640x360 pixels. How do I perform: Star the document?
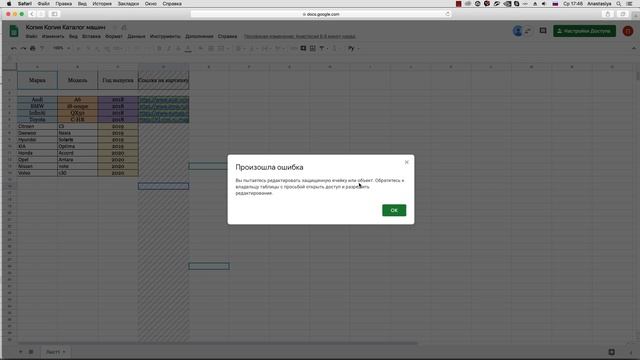point(115,27)
